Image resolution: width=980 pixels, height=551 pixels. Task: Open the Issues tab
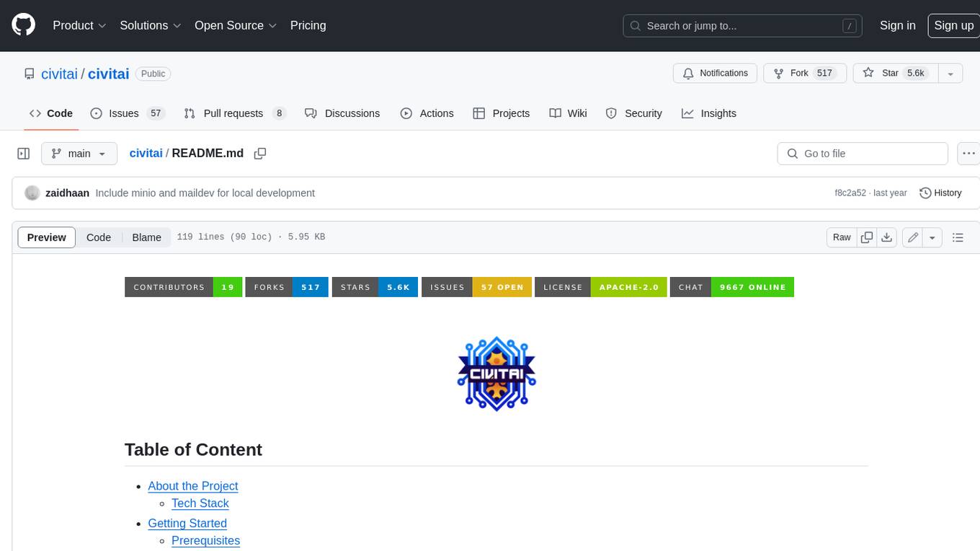coord(128,113)
